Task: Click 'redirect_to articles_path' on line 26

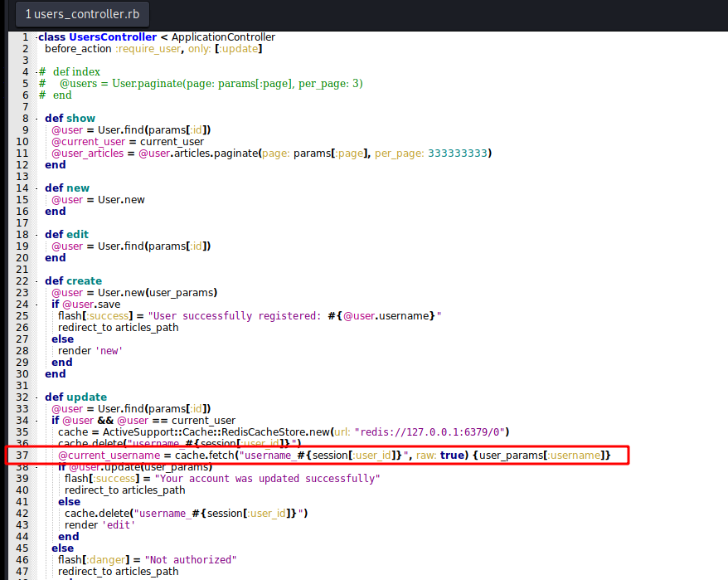Action: click(x=119, y=328)
